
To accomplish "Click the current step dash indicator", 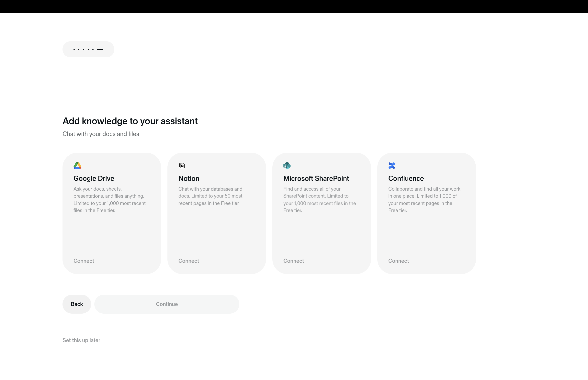I will point(100,49).
